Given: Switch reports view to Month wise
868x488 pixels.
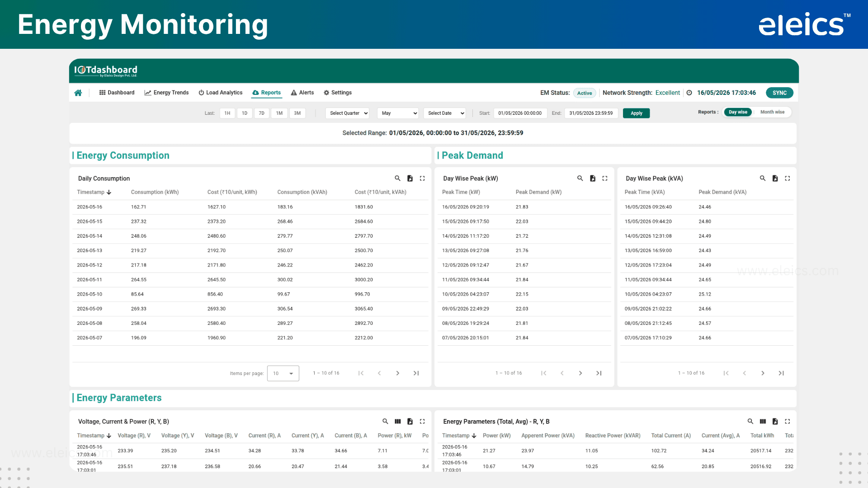Looking at the screenshot, I should [x=772, y=112].
